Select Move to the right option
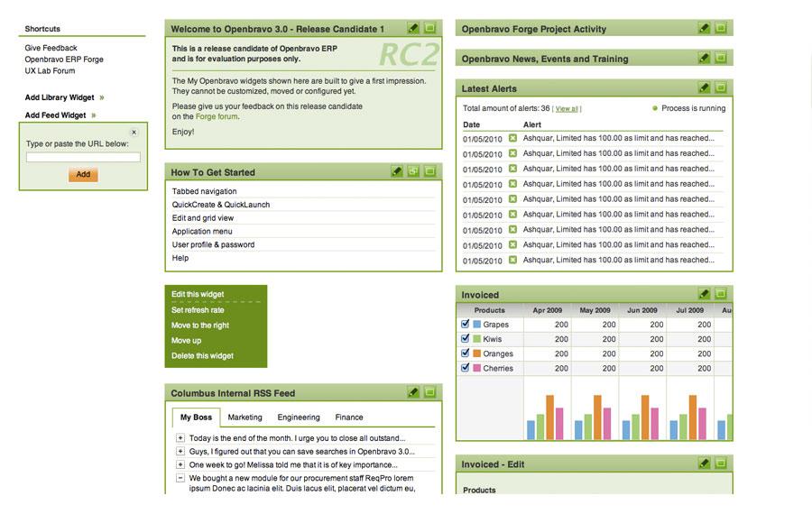The width and height of the screenshot is (812, 514). pos(200,325)
